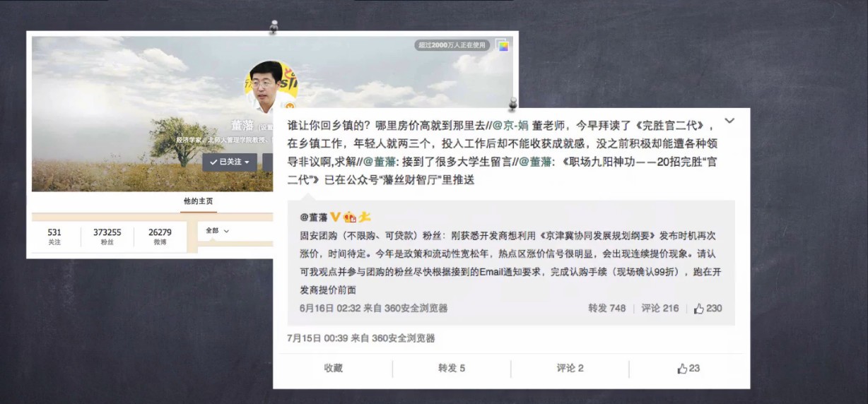Click 转发 5 to repost
The width and height of the screenshot is (868, 404).
coord(452,368)
